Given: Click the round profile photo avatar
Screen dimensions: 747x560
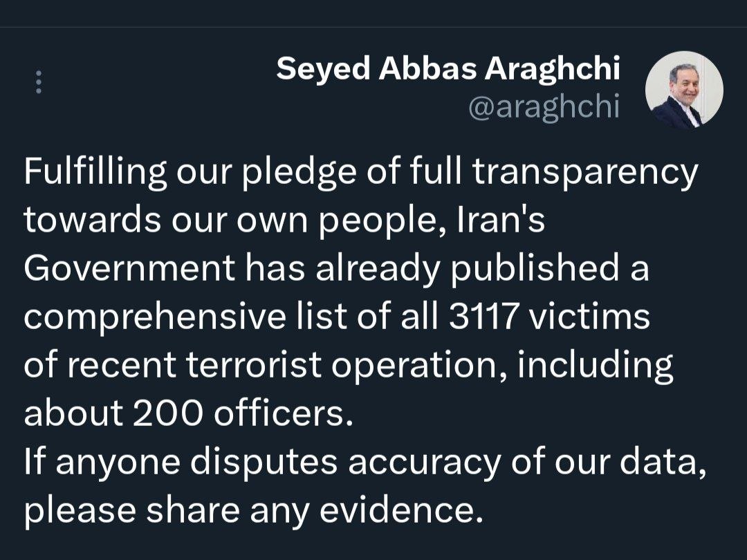Looking at the screenshot, I should [684, 89].
